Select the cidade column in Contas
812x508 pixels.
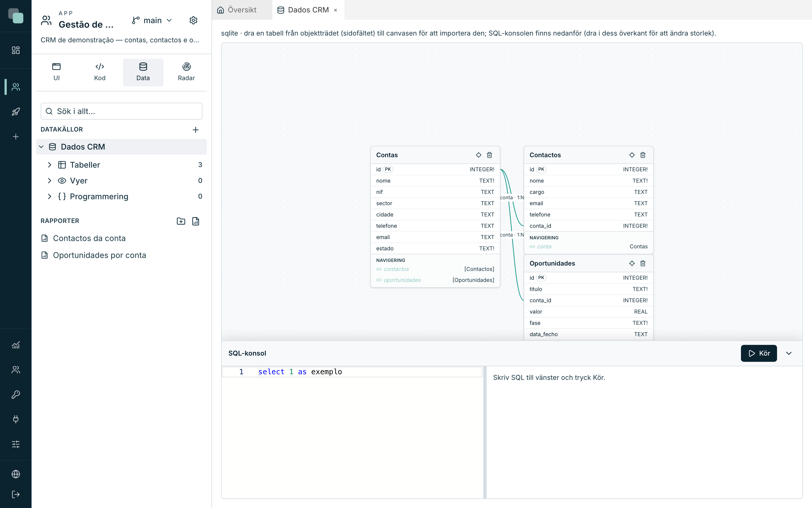pyautogui.click(x=435, y=215)
